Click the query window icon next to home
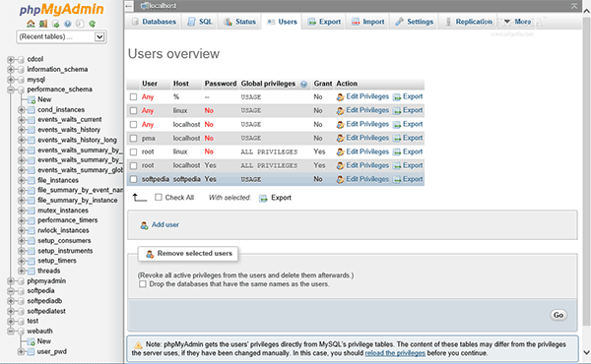 pos(43,24)
